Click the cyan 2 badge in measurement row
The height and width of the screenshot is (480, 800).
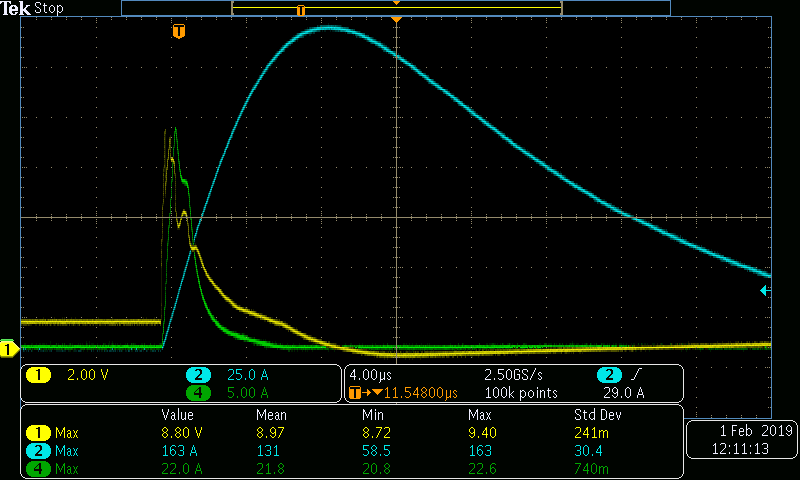pos(38,451)
